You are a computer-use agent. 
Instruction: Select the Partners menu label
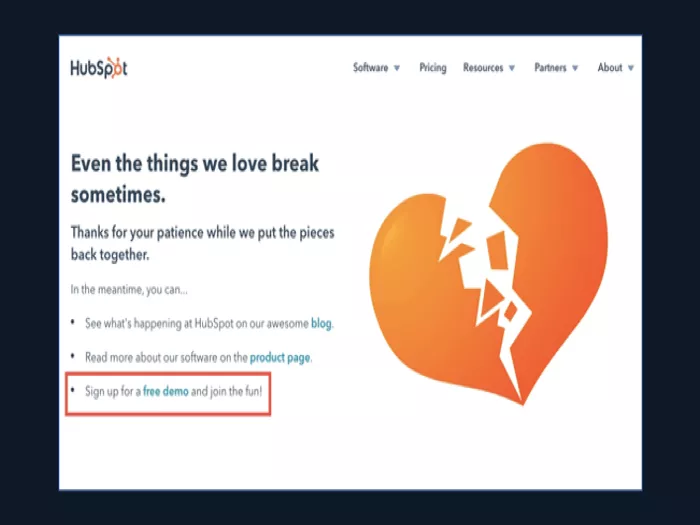click(550, 67)
